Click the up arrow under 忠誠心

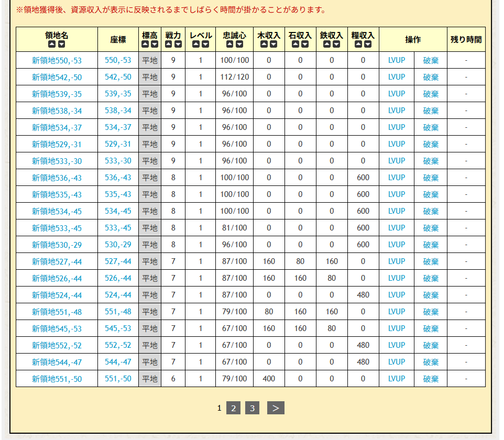click(x=229, y=45)
